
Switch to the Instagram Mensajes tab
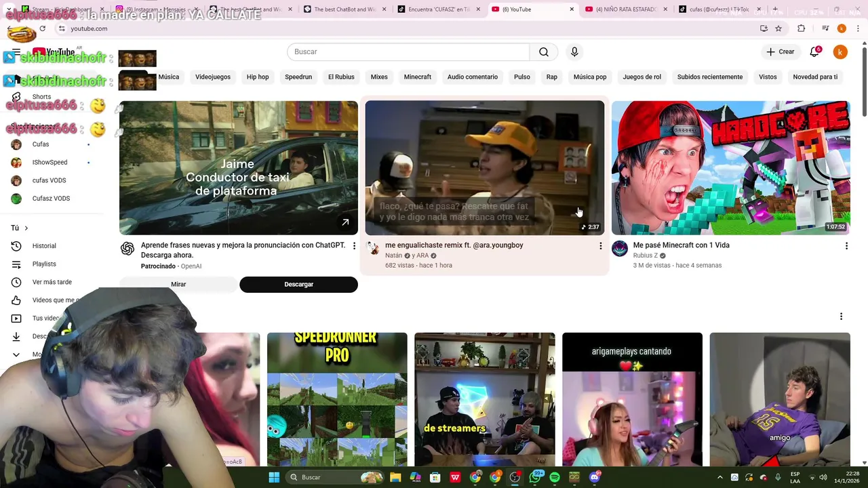pyautogui.click(x=156, y=9)
